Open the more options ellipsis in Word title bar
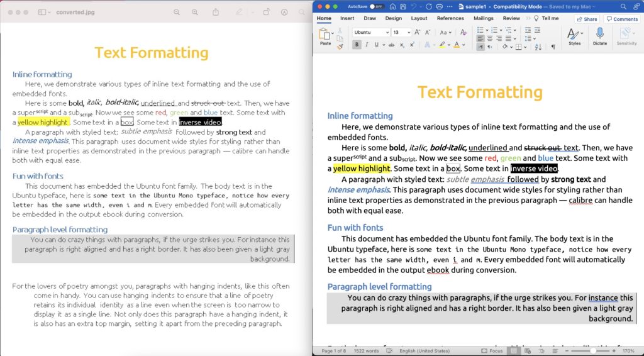The height and width of the screenshot is (356, 644). pyautogui.click(x=450, y=6)
